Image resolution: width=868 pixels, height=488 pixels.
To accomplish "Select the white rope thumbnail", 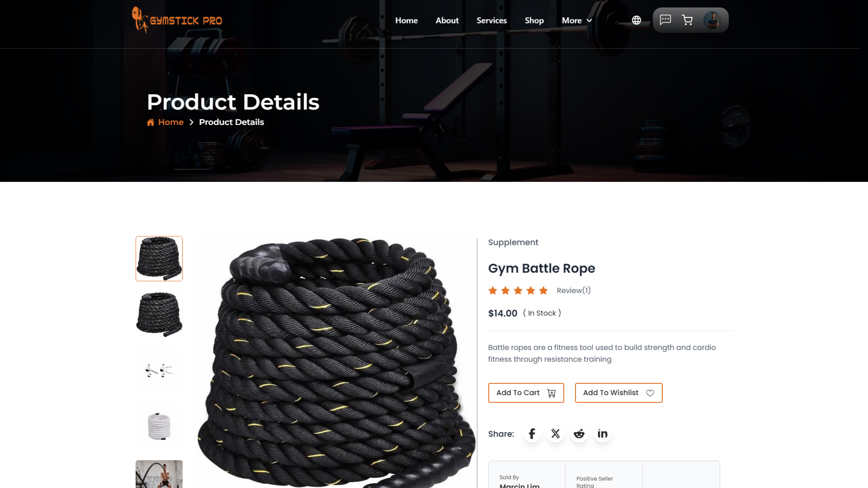I will [x=159, y=426].
